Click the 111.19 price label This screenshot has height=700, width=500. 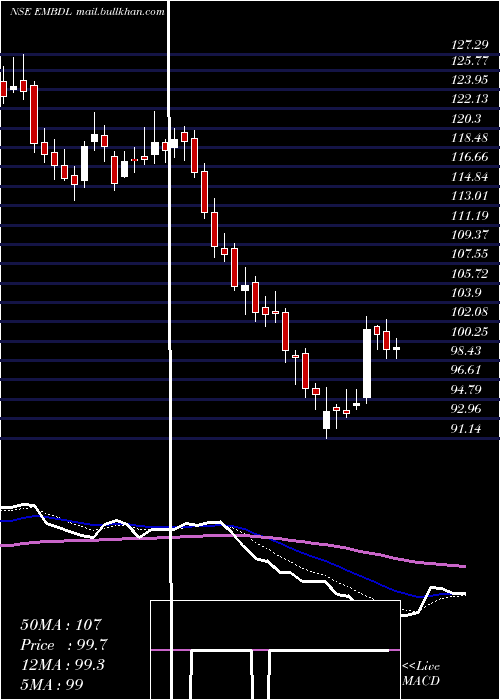coord(469,216)
